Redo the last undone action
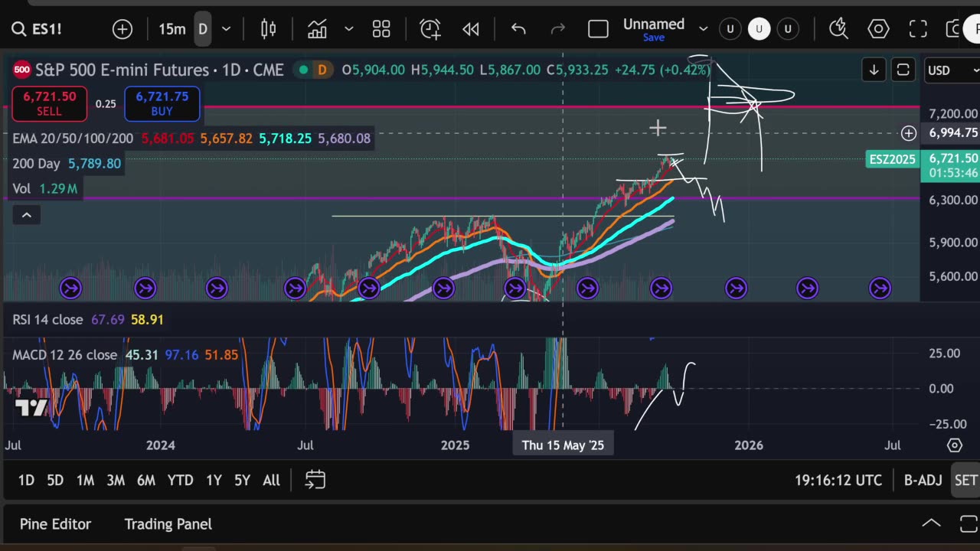Viewport: 980px width, 551px height. 558,29
